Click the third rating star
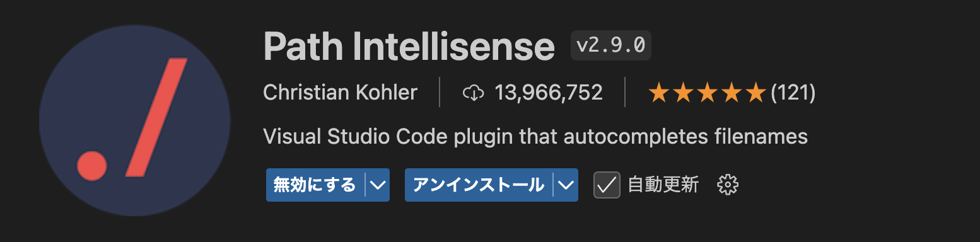The height and width of the screenshot is (242, 980). pyautogui.click(x=707, y=93)
